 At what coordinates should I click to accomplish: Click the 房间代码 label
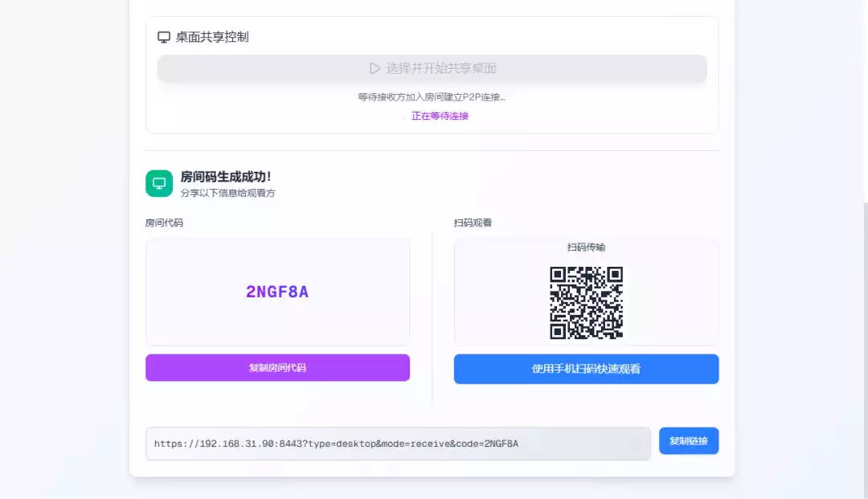[164, 223]
